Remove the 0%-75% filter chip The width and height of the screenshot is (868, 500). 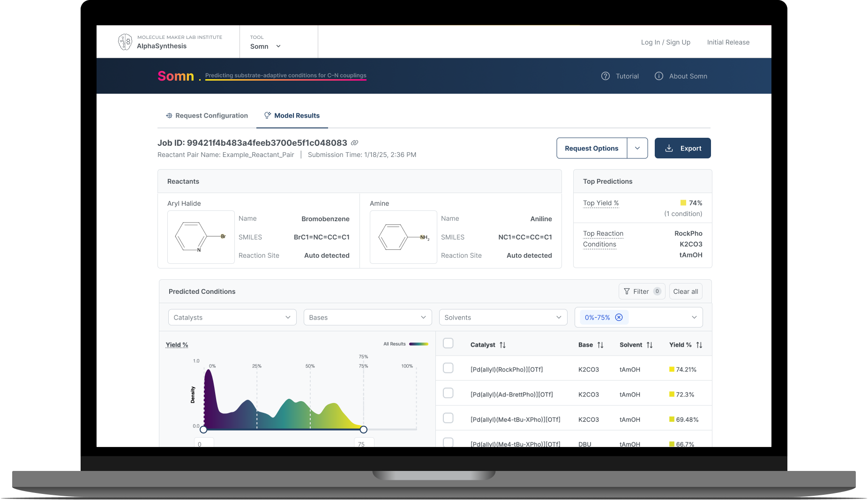tap(619, 317)
